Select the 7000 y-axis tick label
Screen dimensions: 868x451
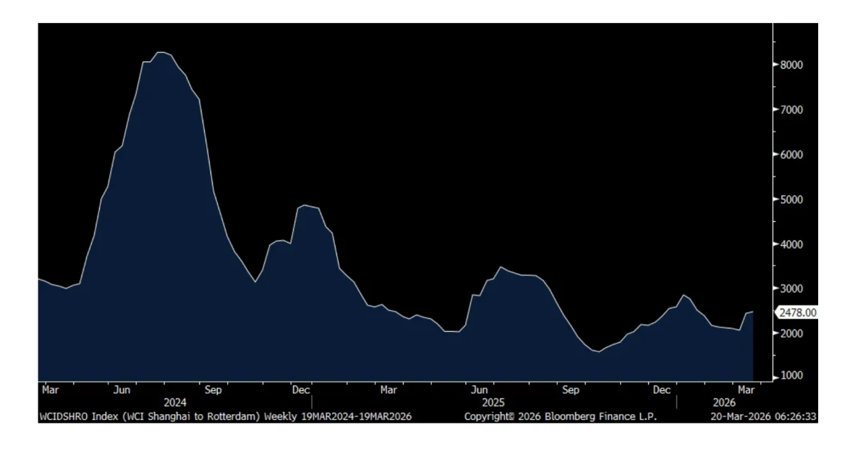click(791, 110)
